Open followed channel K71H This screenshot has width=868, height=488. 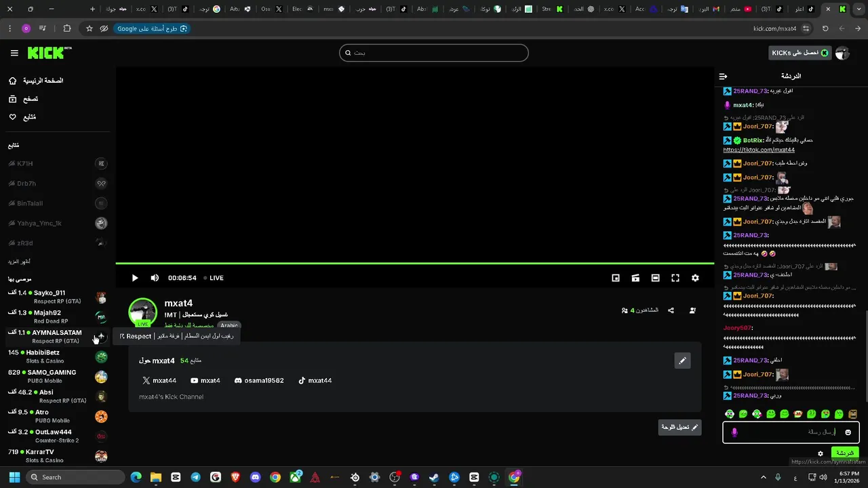pos(58,163)
